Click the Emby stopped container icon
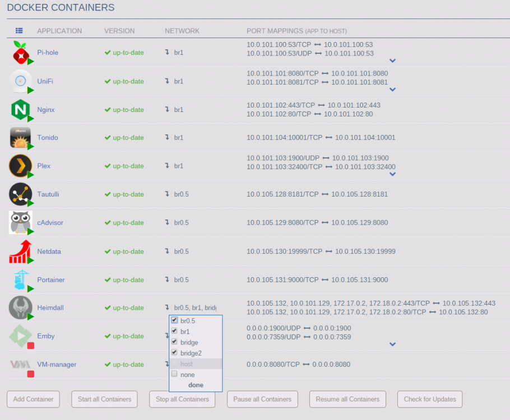Screen dimensions: 510x420 [x=21, y=336]
